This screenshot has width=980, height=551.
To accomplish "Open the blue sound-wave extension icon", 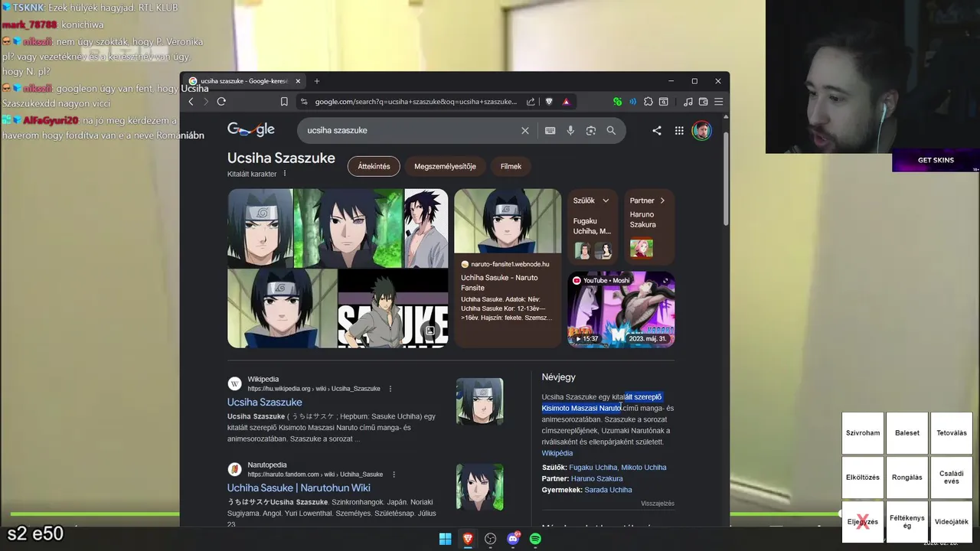I will pyautogui.click(x=632, y=102).
